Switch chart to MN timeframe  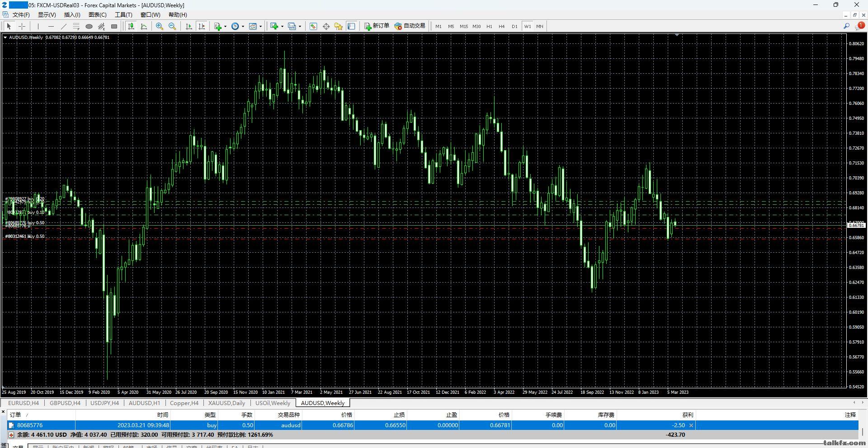click(x=539, y=26)
